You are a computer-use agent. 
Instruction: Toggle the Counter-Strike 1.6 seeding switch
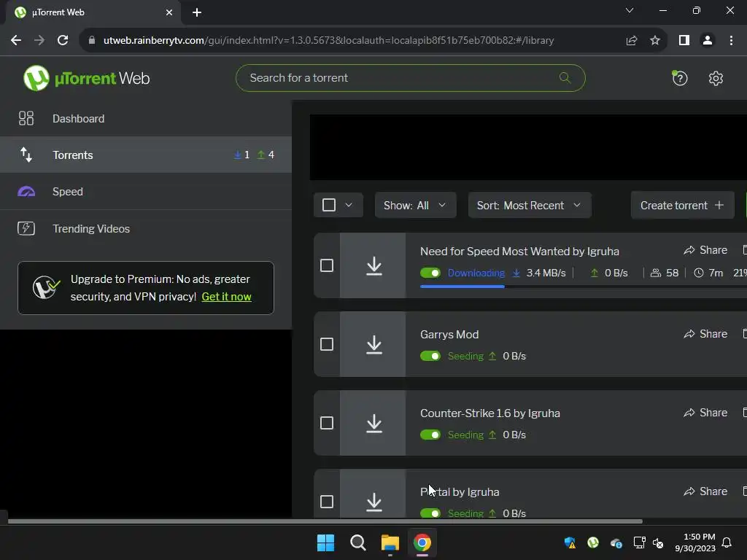(430, 435)
